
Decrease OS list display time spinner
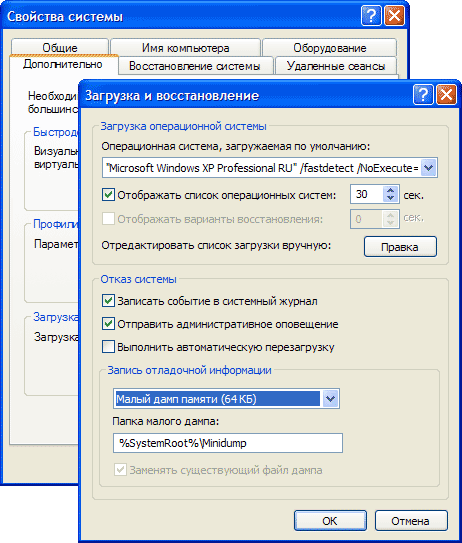(x=391, y=198)
